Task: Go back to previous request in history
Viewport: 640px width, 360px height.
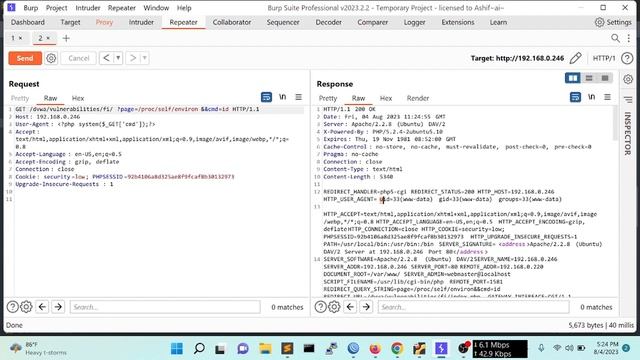Action: point(106,58)
